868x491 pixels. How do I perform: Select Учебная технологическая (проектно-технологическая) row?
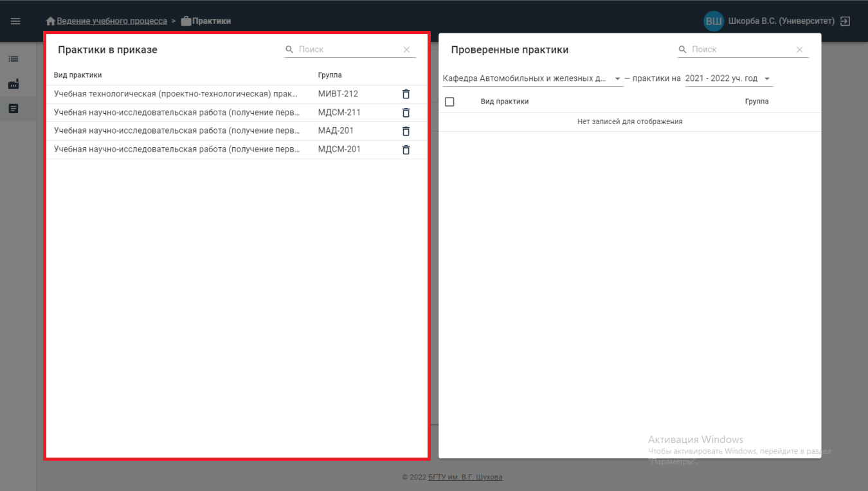(x=237, y=94)
